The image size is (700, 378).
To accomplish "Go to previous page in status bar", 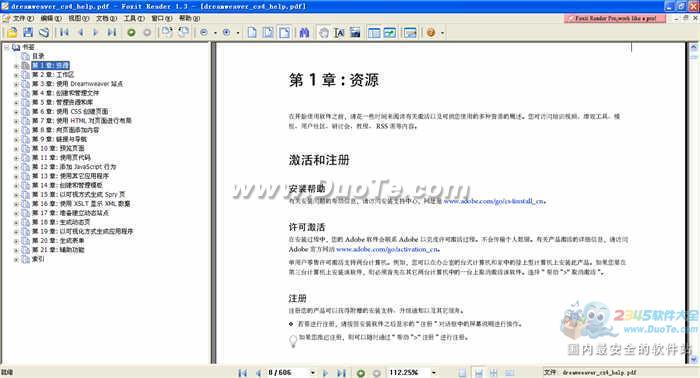I will 258,373.
